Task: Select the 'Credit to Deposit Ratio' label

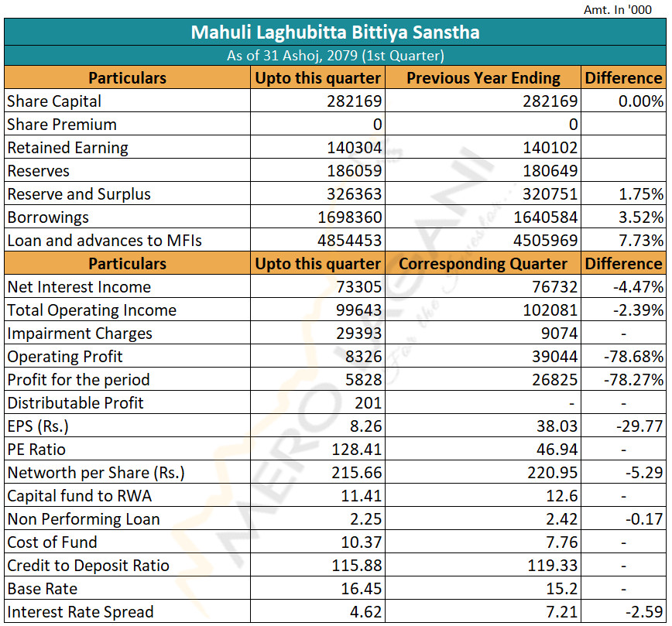Action: pyautogui.click(x=88, y=566)
